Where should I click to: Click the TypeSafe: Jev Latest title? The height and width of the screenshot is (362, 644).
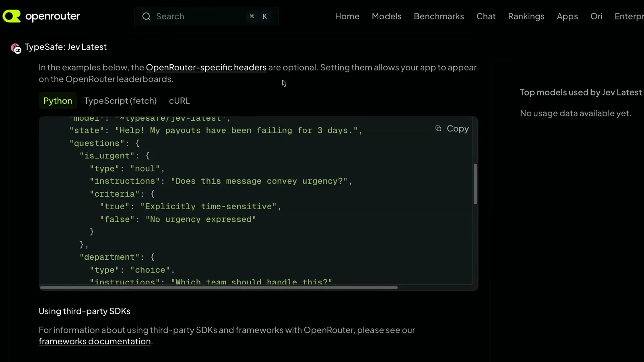click(66, 47)
